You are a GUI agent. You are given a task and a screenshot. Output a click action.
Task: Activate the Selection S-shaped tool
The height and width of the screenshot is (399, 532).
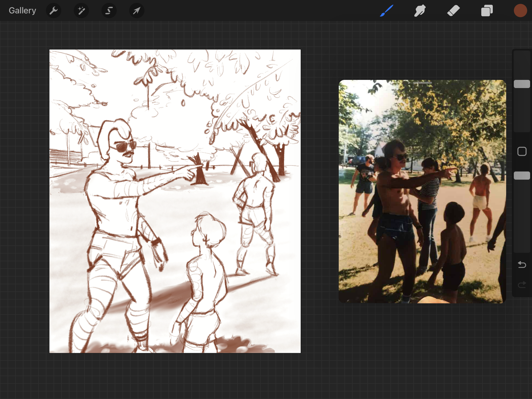click(109, 11)
